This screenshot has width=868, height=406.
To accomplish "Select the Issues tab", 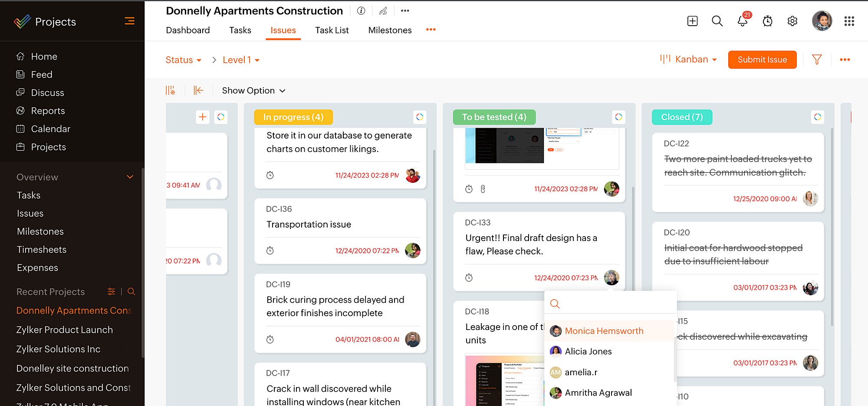I will point(283,30).
